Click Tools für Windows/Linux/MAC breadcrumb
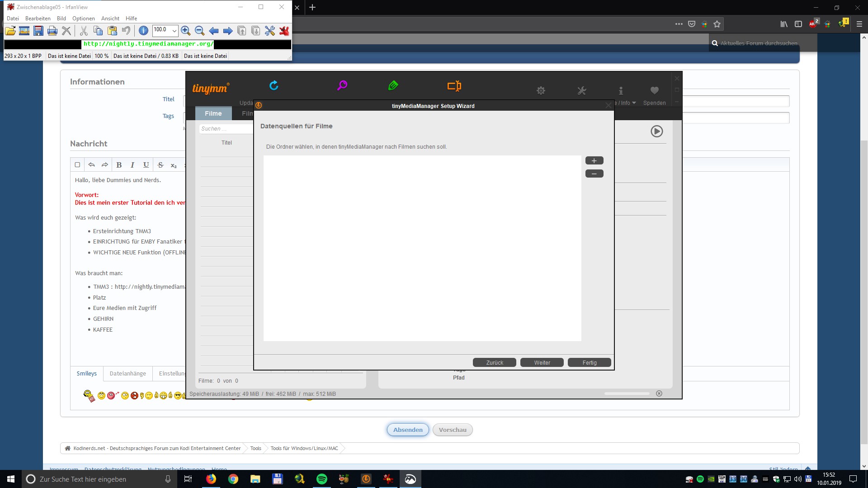Image resolution: width=868 pixels, height=488 pixels. pos(304,448)
